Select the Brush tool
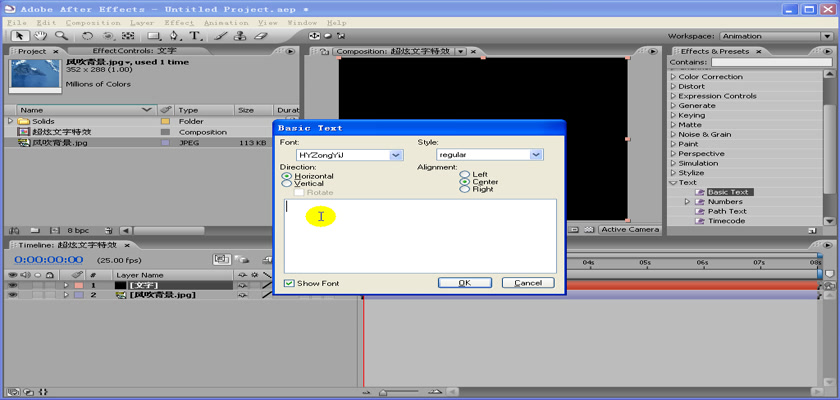Viewport: 840px width, 400px height. pyautogui.click(x=220, y=36)
